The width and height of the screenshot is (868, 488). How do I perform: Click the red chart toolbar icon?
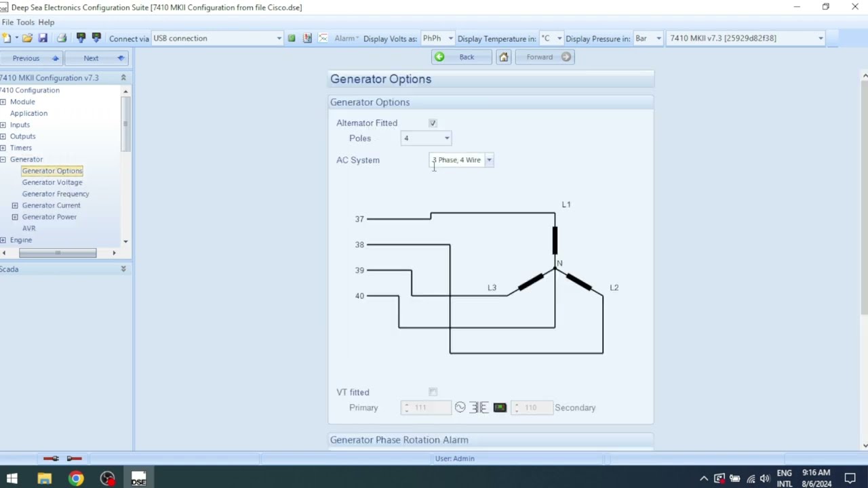307,39
